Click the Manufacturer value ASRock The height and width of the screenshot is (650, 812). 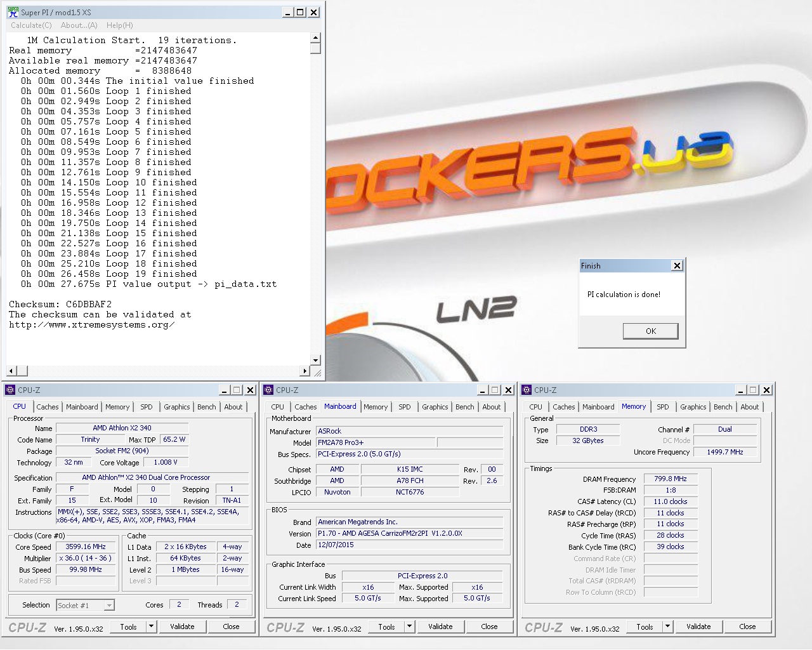[410, 431]
